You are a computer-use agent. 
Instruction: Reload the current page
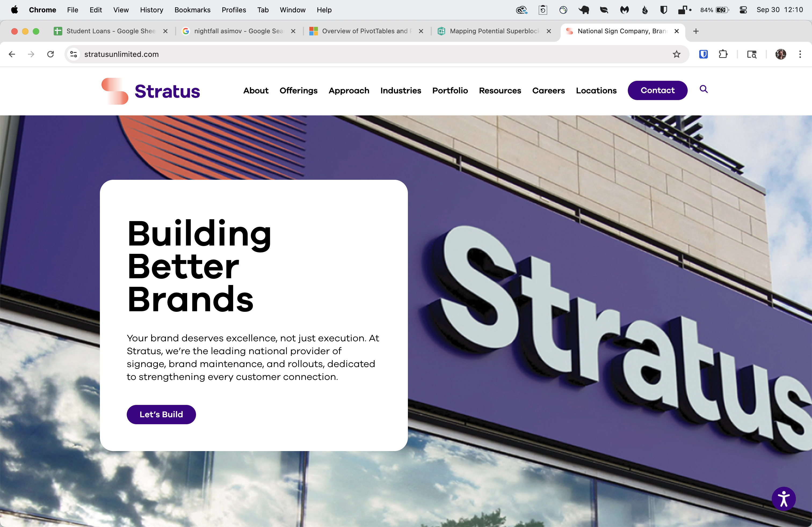pos(50,54)
